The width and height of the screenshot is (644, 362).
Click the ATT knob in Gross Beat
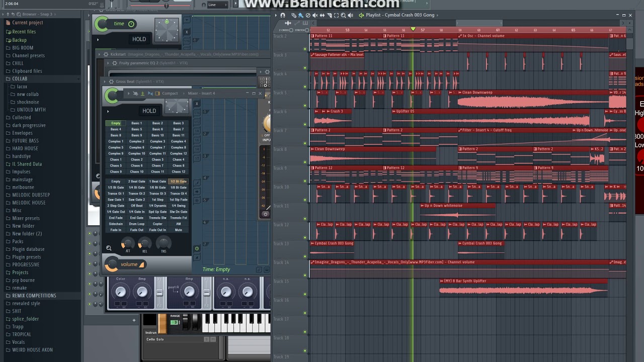[128, 244]
